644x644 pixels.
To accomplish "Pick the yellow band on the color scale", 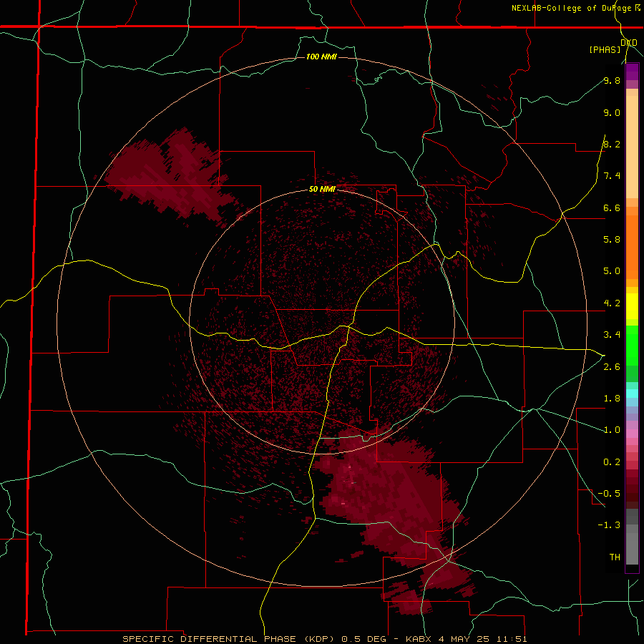I will click(x=632, y=306).
